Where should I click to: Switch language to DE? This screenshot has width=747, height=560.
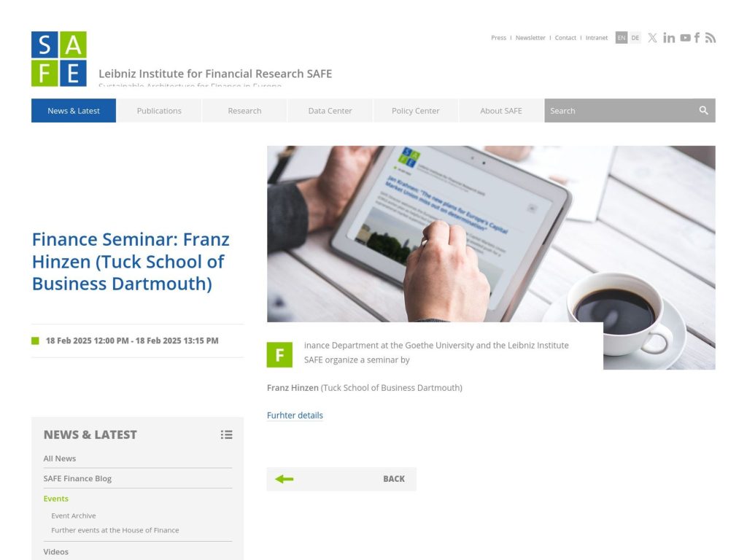point(634,37)
